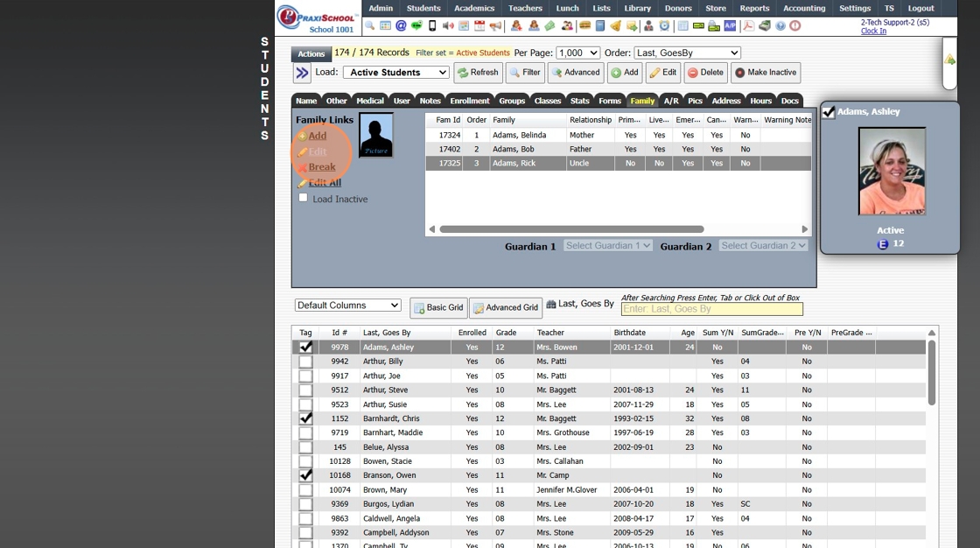Click the printer with card toolbar icon

pyautogui.click(x=714, y=25)
